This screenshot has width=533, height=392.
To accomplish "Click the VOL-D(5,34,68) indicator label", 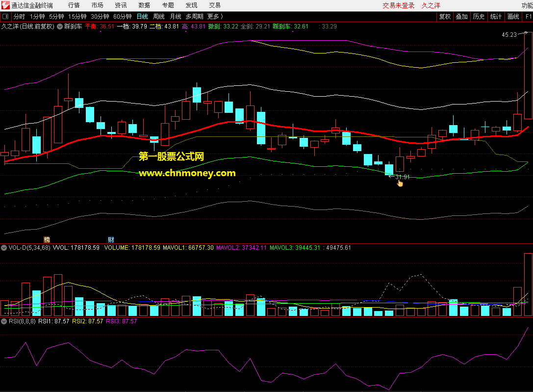I will point(29,248).
